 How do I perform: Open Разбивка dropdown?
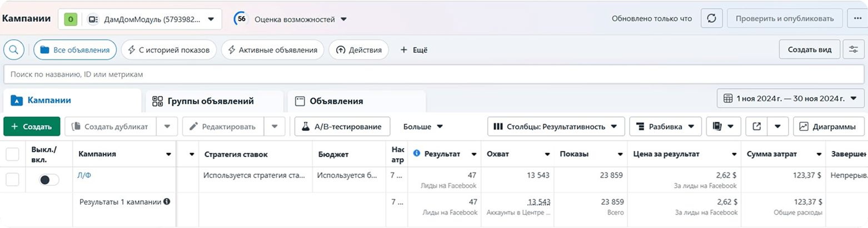click(665, 126)
